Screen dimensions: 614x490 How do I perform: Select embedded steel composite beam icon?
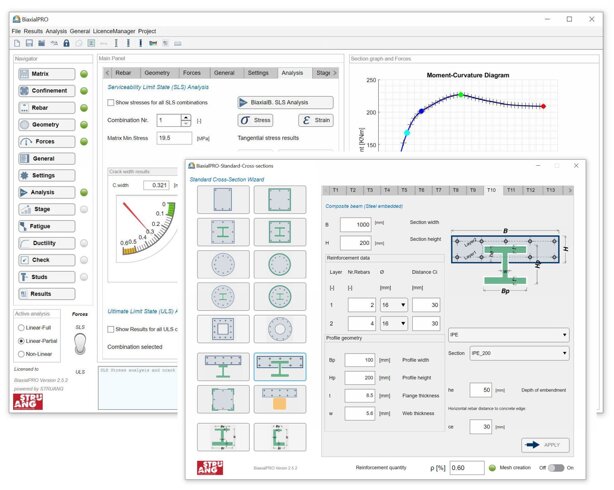pos(280,367)
